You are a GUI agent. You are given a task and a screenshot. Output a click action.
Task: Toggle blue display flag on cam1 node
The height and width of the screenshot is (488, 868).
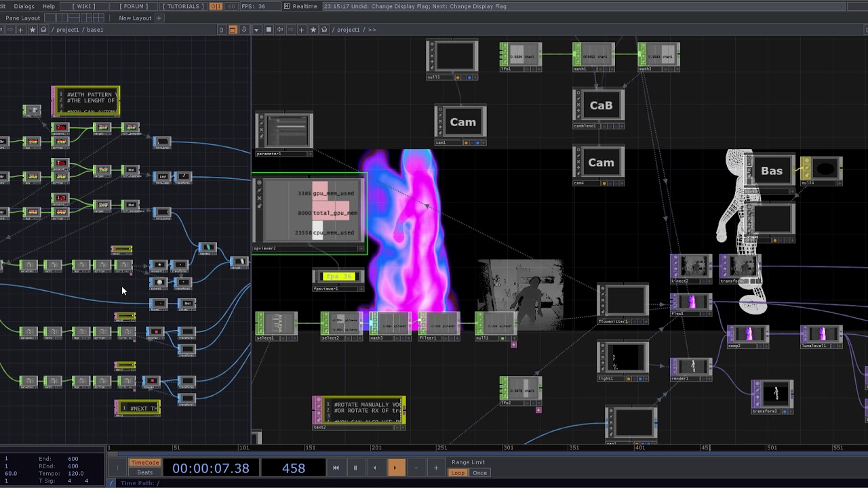[x=477, y=143]
